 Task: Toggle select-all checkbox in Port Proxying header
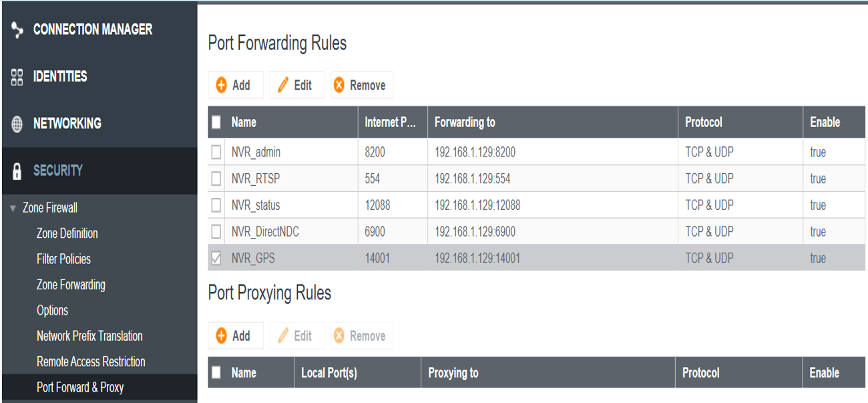click(216, 373)
